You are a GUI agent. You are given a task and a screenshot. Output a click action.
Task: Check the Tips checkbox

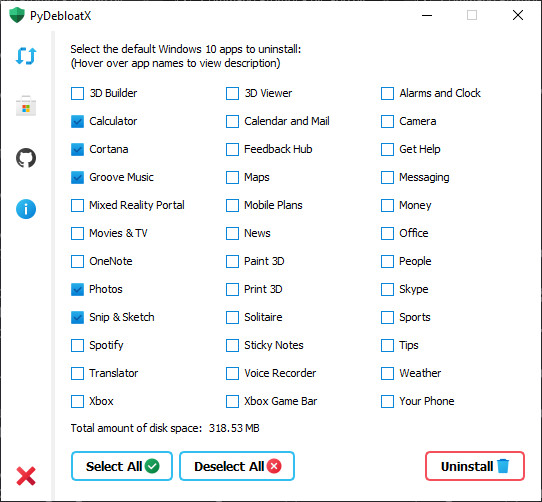[387, 345]
